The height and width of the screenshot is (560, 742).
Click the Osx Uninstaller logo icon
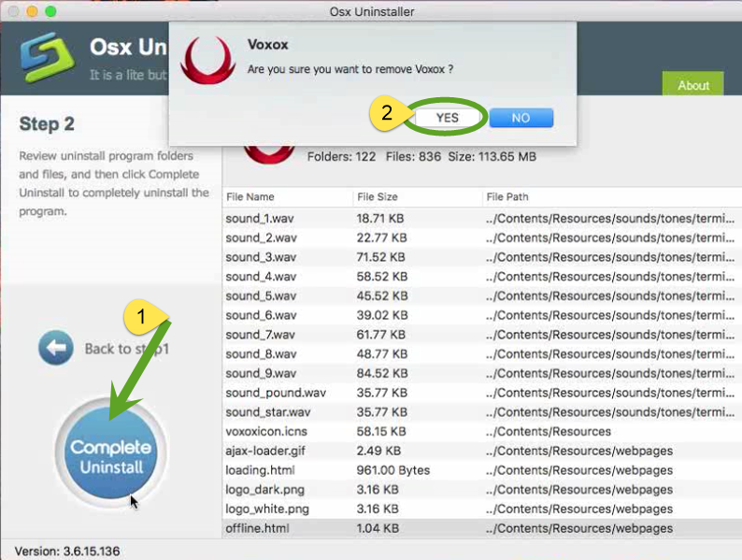[x=48, y=57]
